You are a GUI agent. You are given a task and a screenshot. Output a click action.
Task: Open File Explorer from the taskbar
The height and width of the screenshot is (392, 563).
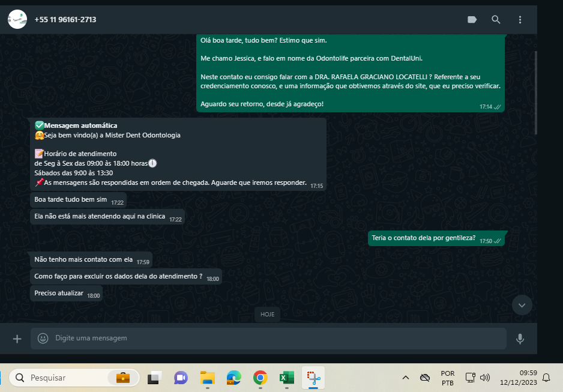pyautogui.click(x=208, y=378)
